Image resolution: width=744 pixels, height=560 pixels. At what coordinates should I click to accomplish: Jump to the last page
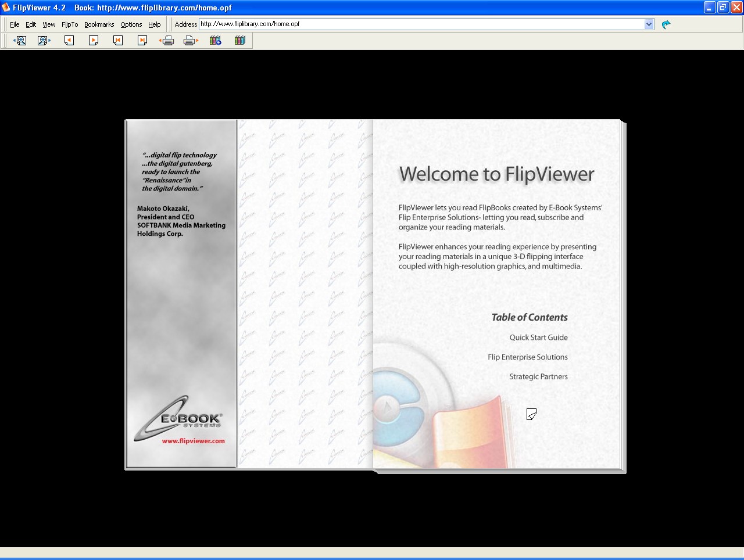(x=142, y=41)
